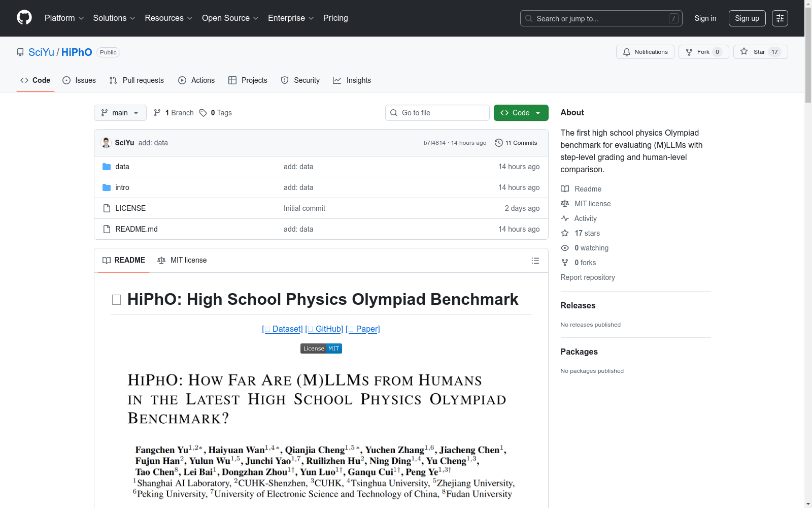Select the scale icon beside MIT license

click(565, 204)
